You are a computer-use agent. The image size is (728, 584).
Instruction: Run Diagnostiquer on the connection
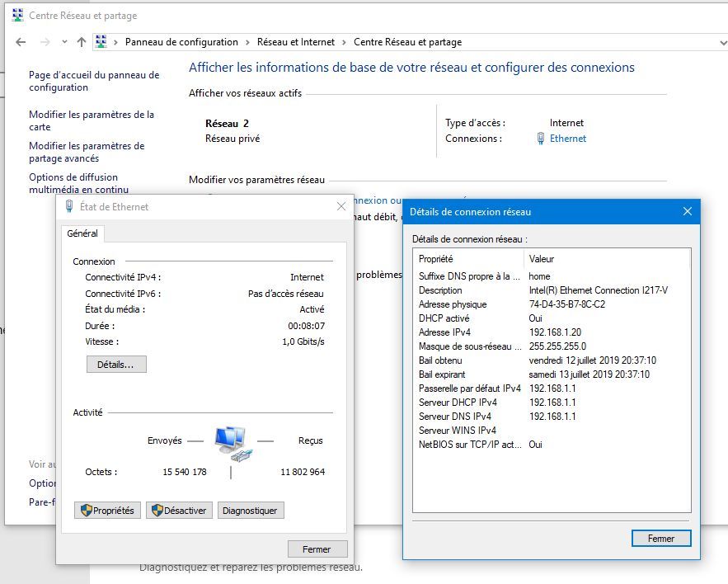[x=251, y=511]
